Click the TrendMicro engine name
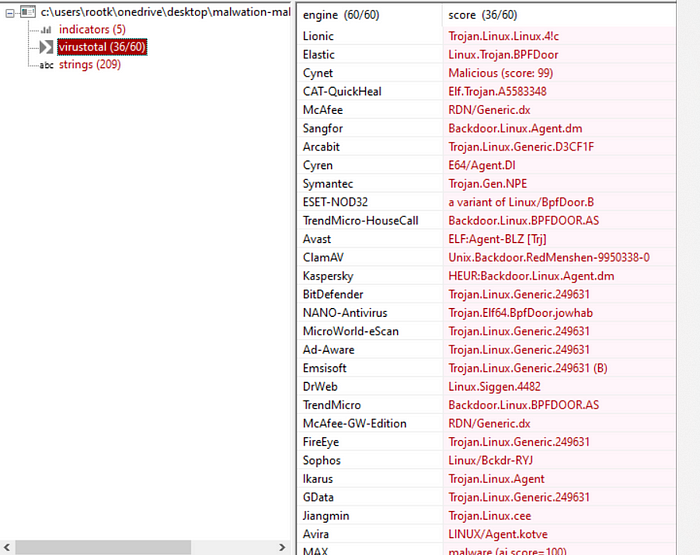 coord(331,405)
